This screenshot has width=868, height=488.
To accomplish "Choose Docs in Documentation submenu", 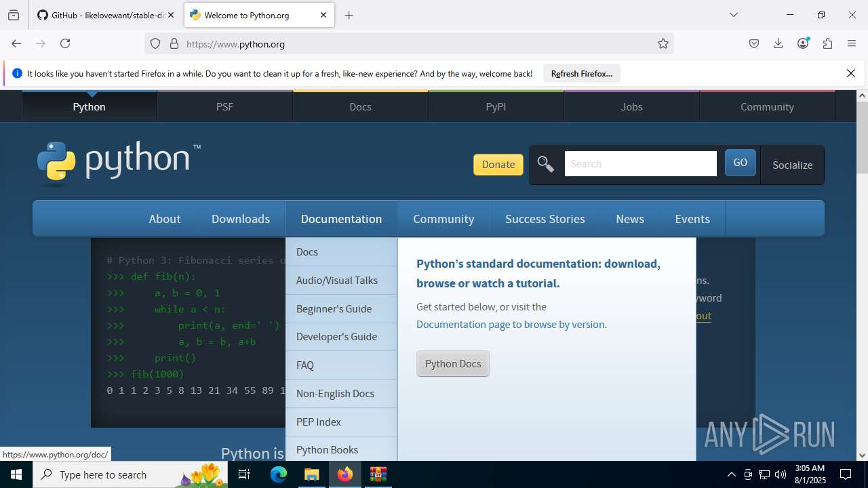I will point(341,251).
